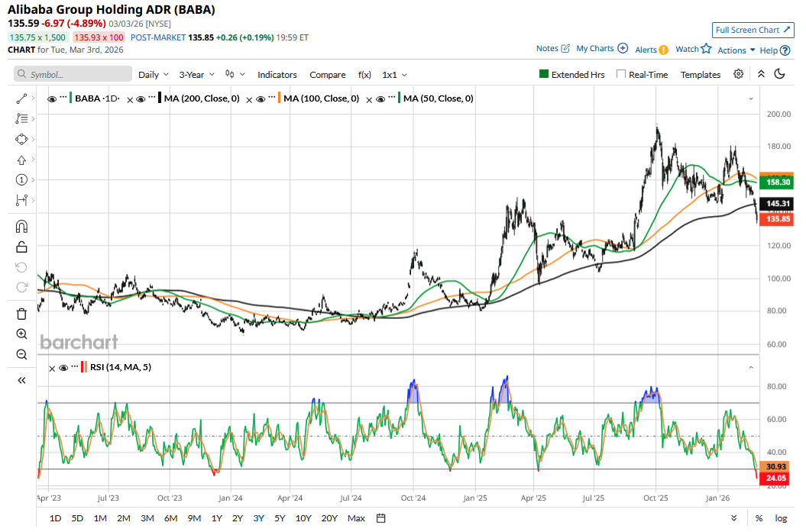Image resolution: width=806 pixels, height=532 pixels.
Task: Select the 1Y time range tab
Action: [x=216, y=518]
